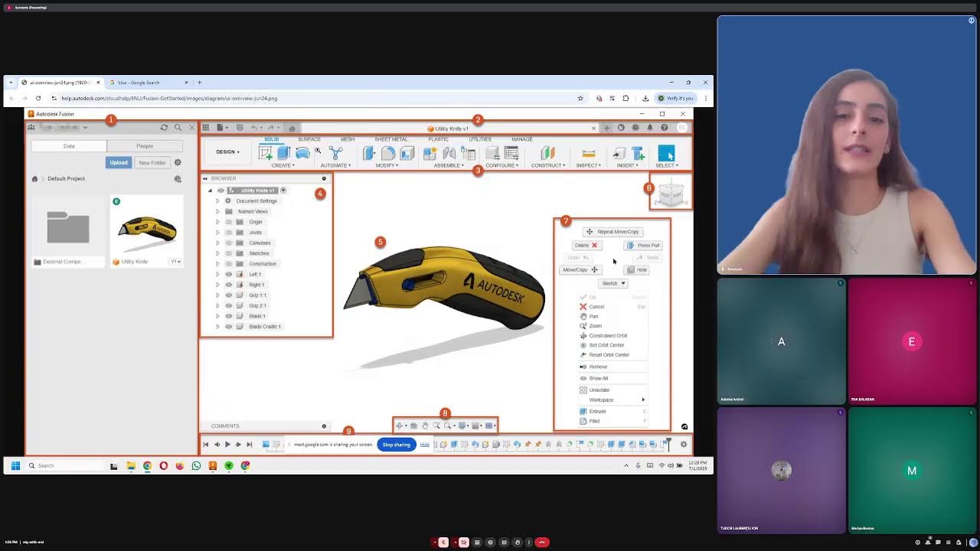Viewport: 980px width, 551px height.
Task: Open the ASSEMBLE dropdown menu
Action: (x=449, y=165)
